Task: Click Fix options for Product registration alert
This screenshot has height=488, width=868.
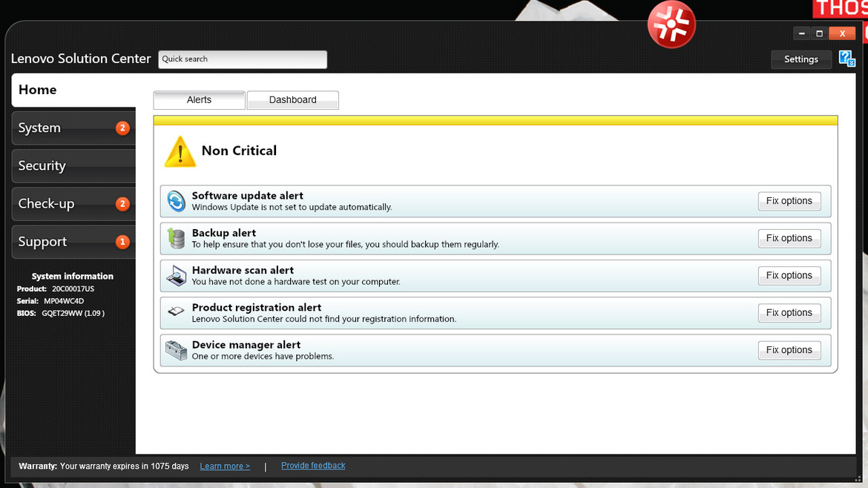Action: tap(789, 313)
